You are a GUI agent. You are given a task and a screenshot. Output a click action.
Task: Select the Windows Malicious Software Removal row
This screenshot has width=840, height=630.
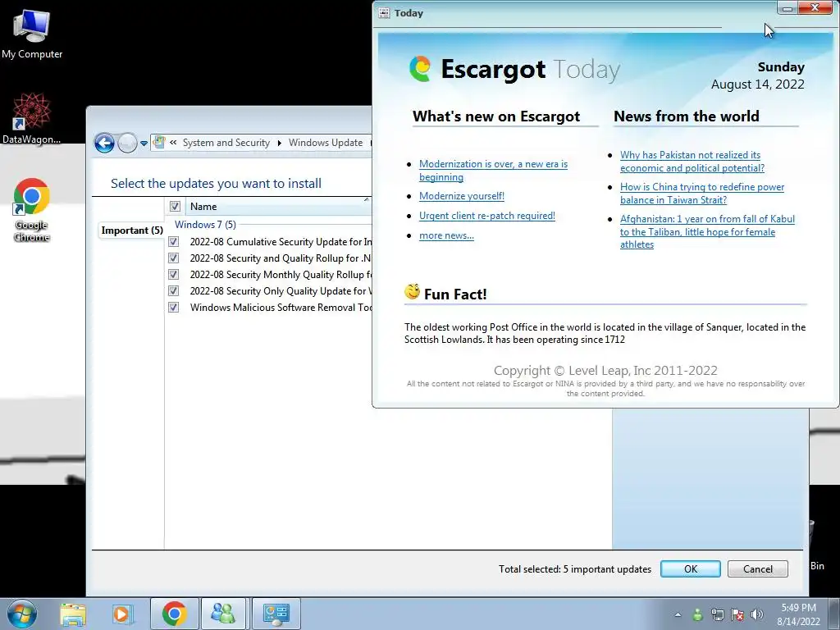(x=269, y=307)
